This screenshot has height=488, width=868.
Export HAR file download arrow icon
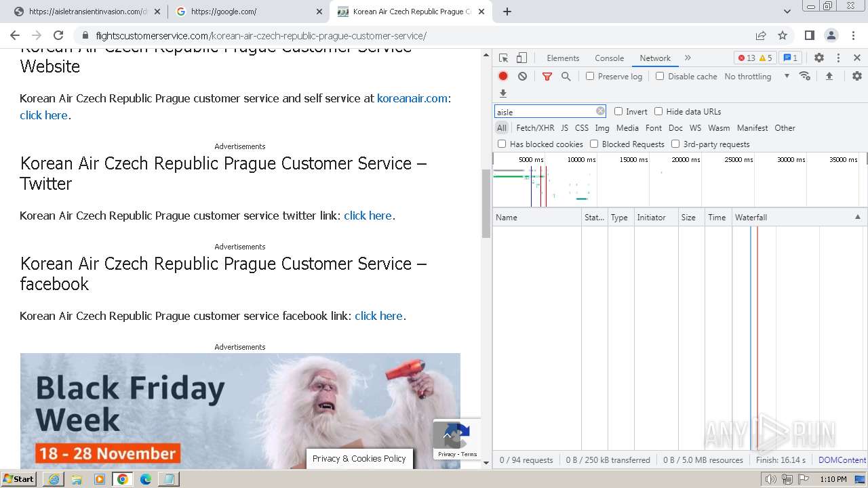pyautogui.click(x=503, y=94)
